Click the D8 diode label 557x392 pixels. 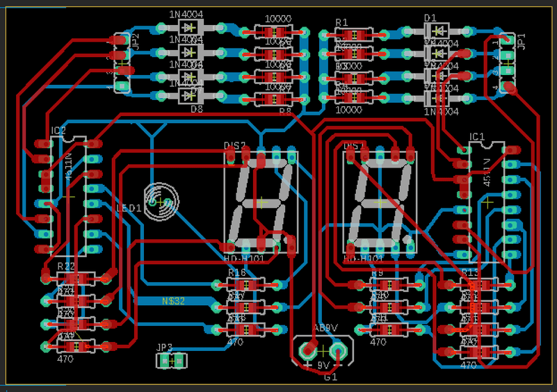pos(197,109)
